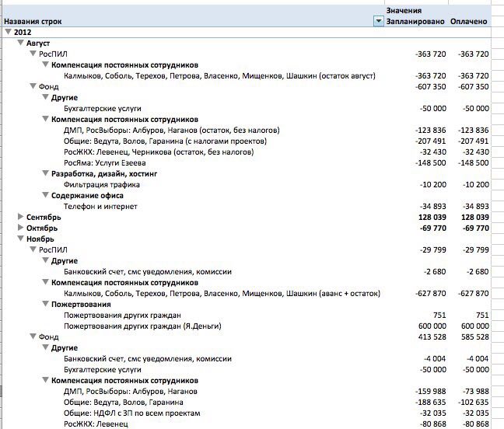
Task: Collapse Фонд triangle totaling 413 528
Action: (33, 337)
